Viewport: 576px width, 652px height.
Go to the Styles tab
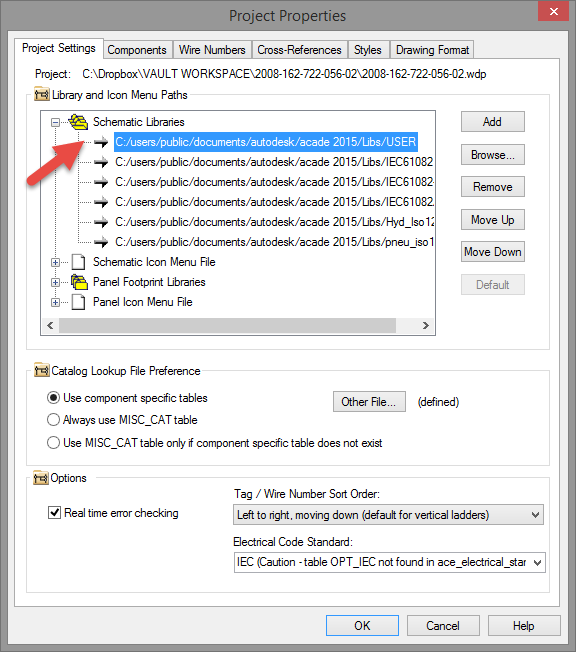(368, 50)
